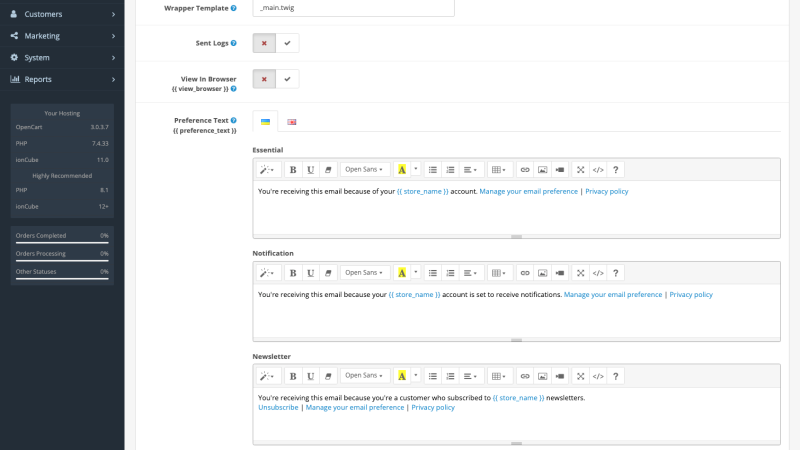Click Underline in the Notification editor toolbar
This screenshot has width=800, height=450.
(x=310, y=273)
